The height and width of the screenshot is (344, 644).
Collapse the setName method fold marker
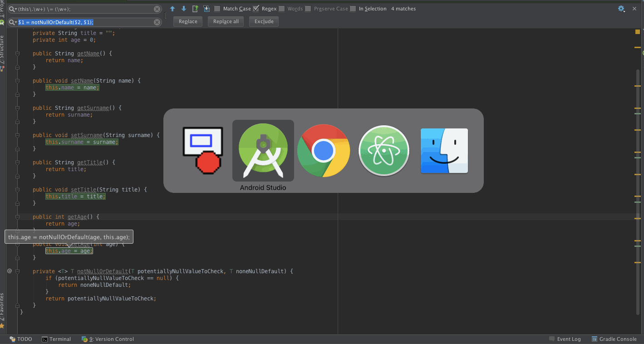point(17,81)
